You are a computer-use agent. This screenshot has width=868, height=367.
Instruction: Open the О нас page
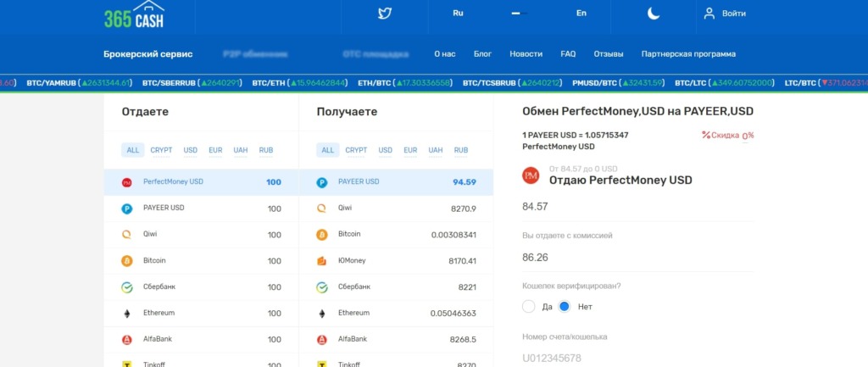444,54
